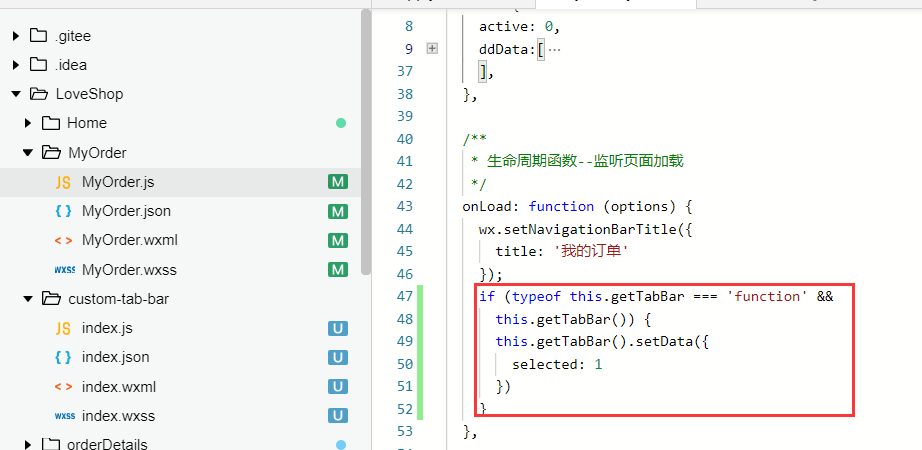The height and width of the screenshot is (450, 922).
Task: Click the braces icon of MyOrder.json
Action: (63, 211)
